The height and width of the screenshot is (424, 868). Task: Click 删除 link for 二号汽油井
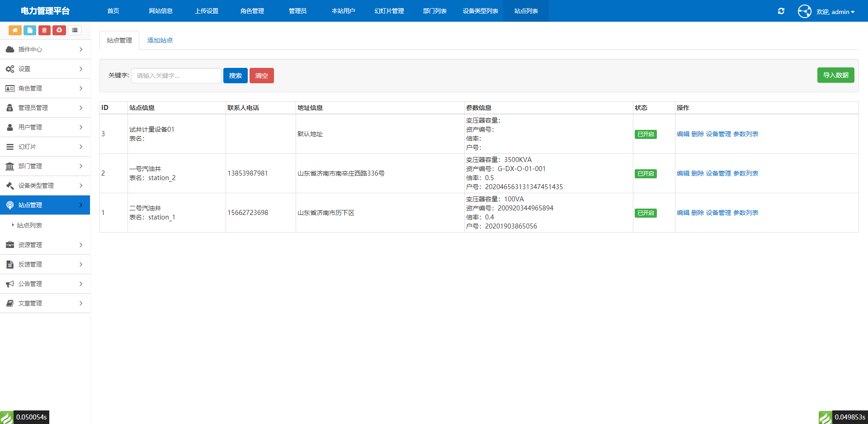[698, 213]
